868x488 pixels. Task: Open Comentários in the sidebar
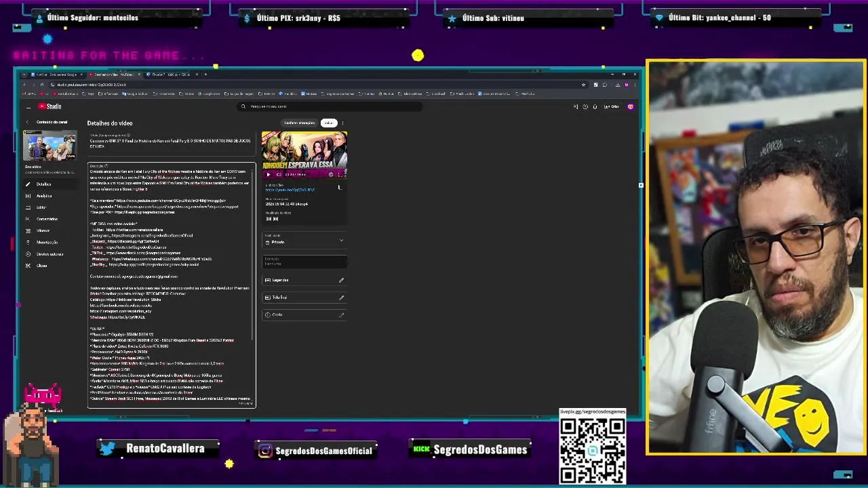click(50, 219)
